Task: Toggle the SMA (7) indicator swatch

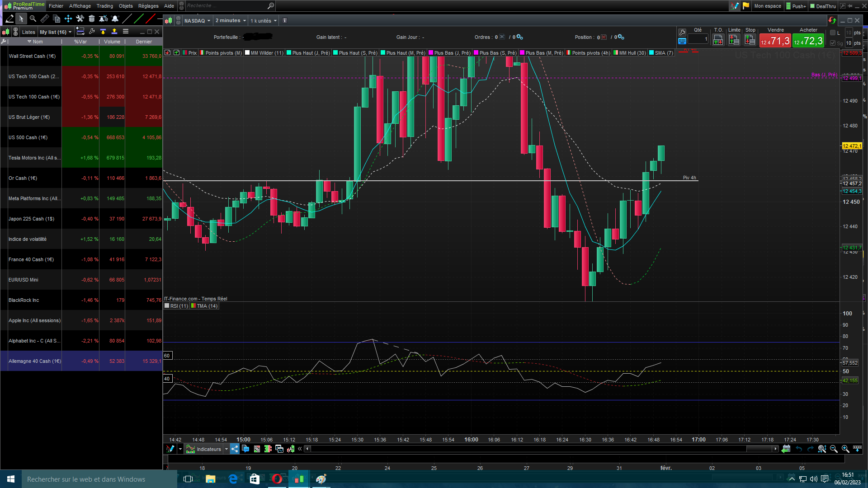Action: pyautogui.click(x=651, y=53)
